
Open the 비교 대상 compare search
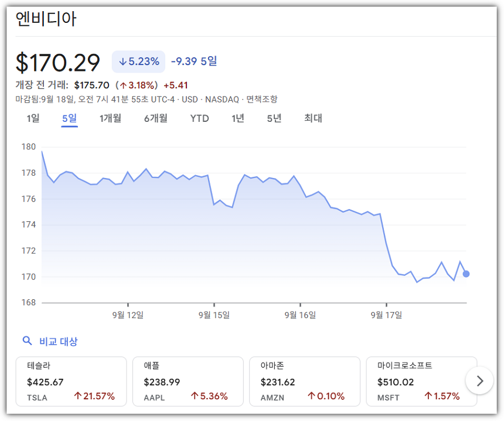click(58, 341)
